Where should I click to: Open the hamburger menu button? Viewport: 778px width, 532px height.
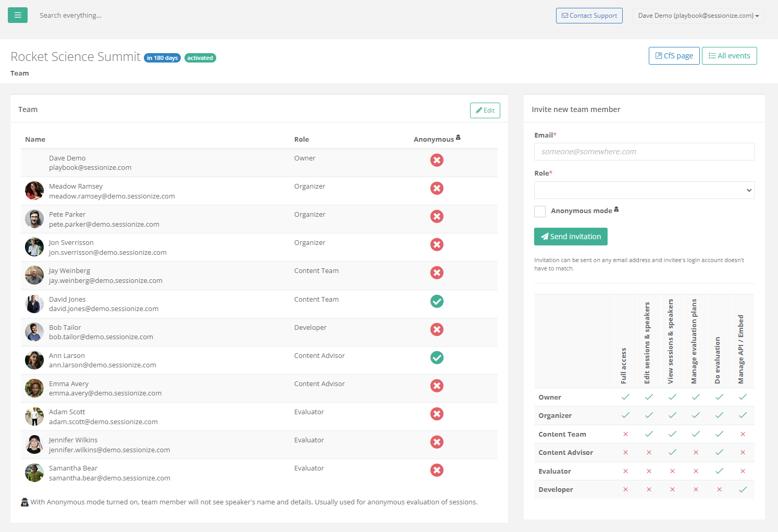(x=18, y=15)
